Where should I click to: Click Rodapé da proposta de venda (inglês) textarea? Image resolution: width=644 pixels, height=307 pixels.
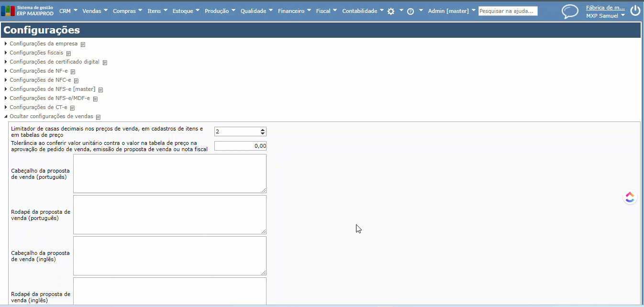(x=170, y=291)
